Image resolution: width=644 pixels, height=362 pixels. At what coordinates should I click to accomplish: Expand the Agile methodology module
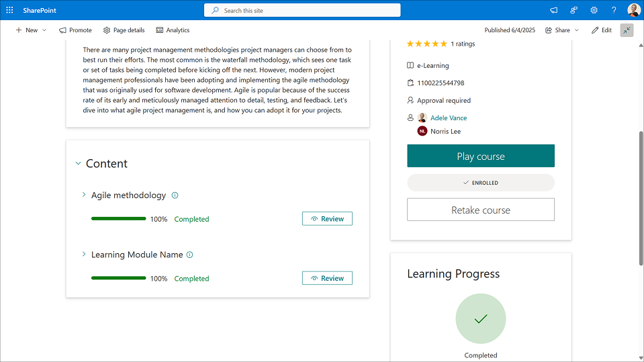(x=84, y=195)
